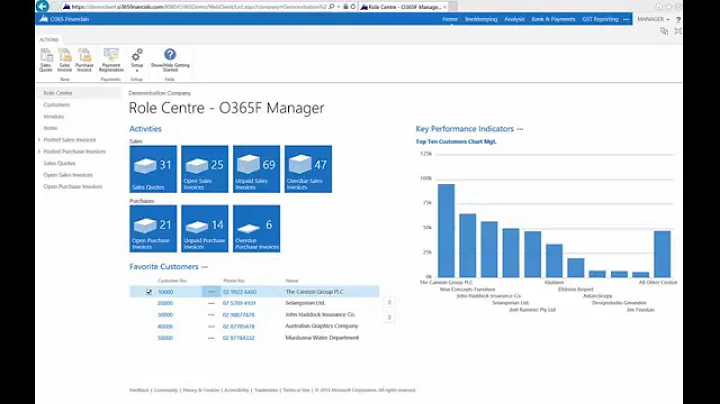Click the Feedback footer link
Image resolution: width=720 pixels, height=404 pixels.
139,390
